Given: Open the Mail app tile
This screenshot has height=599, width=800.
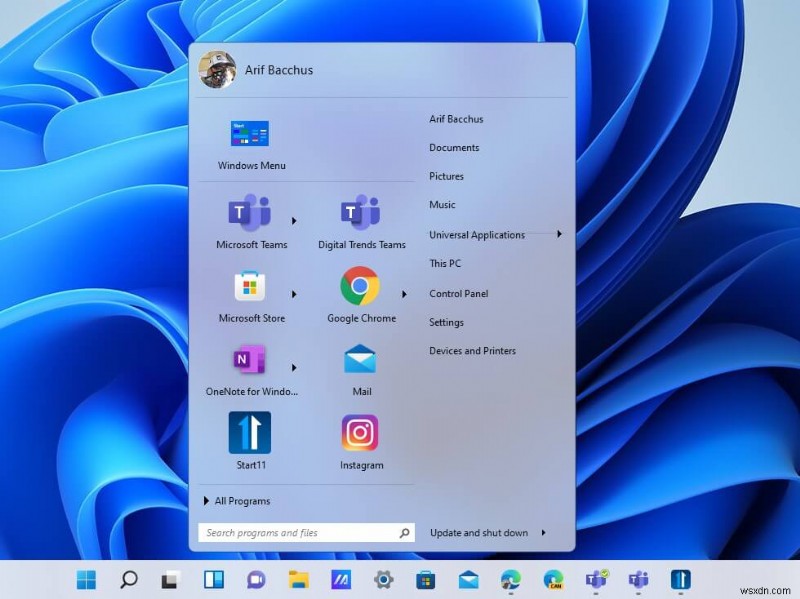Looking at the screenshot, I should coord(360,365).
